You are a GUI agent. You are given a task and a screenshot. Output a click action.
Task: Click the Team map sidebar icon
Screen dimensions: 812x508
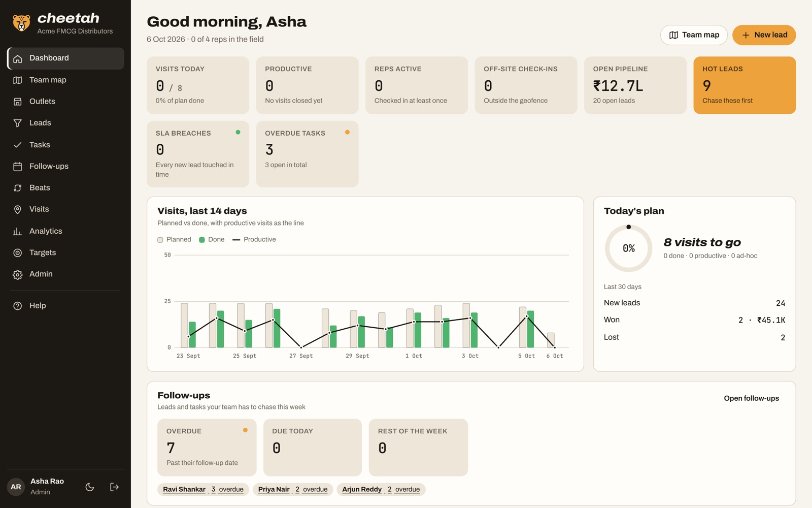18,80
